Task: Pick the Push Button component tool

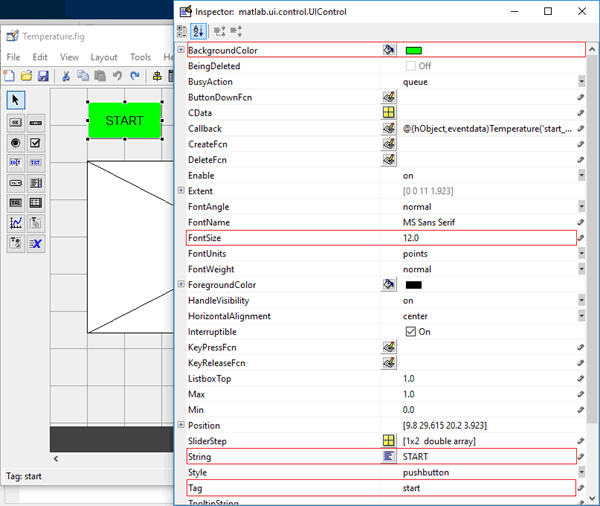Action: [x=16, y=123]
